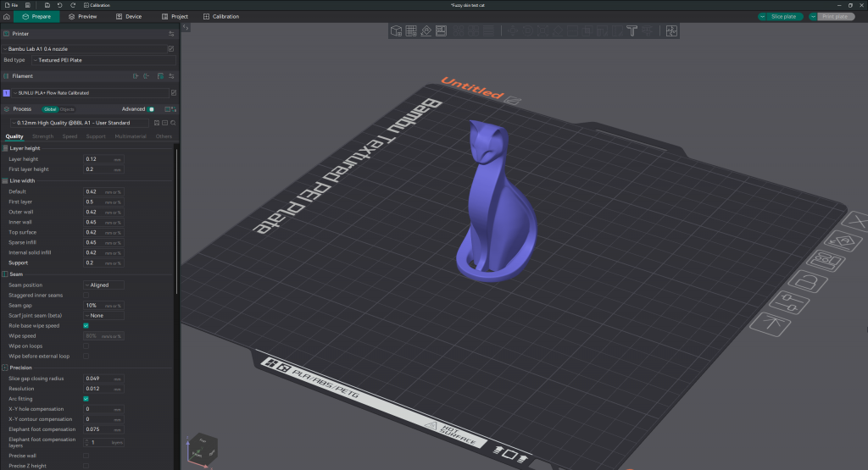Select the Text shape tool

(x=632, y=31)
